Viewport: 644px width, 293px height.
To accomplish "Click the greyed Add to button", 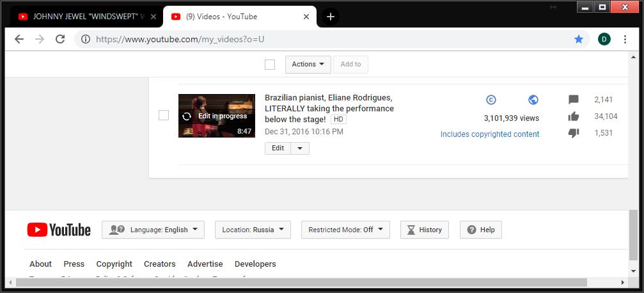I will (x=350, y=65).
